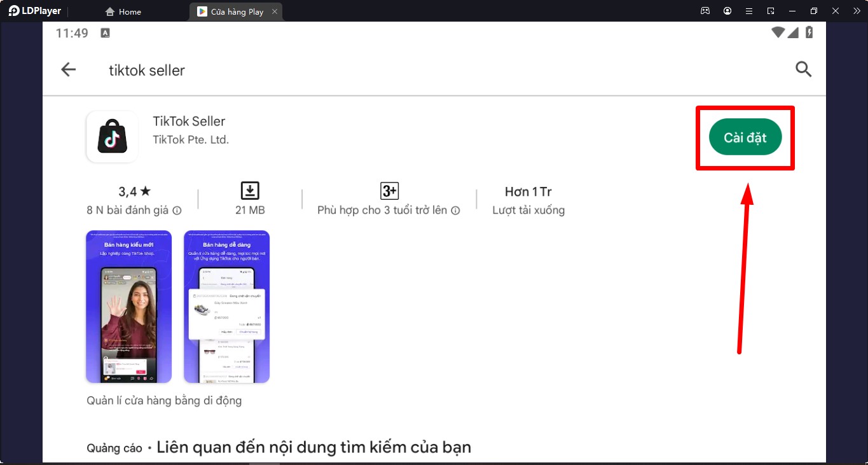
Task: Click the 'tiktok seller' search field
Action: 147,70
